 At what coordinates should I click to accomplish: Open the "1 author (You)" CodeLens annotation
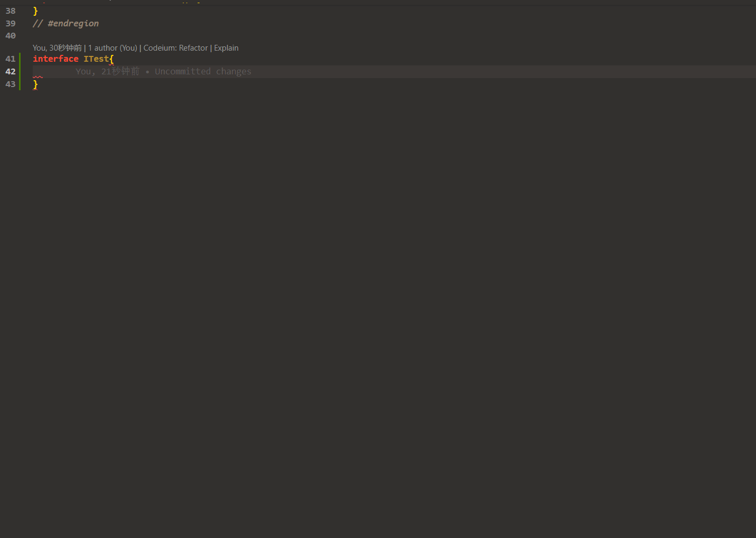[112, 47]
